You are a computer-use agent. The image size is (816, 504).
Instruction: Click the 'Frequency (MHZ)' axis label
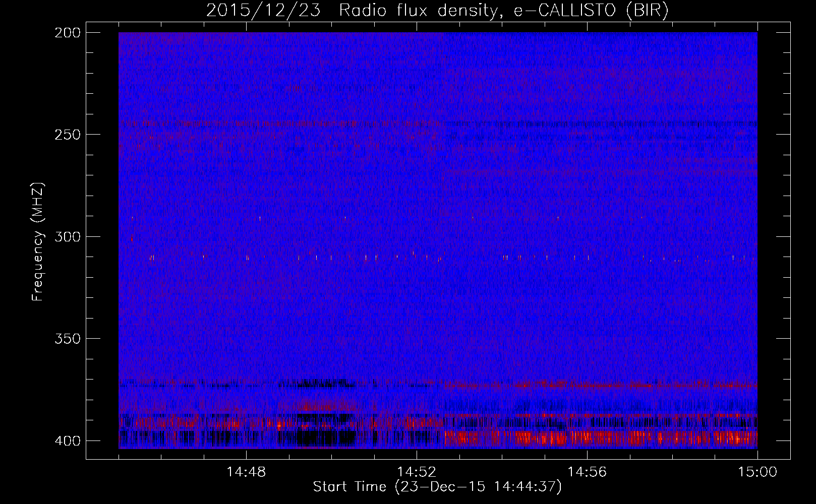click(38, 241)
